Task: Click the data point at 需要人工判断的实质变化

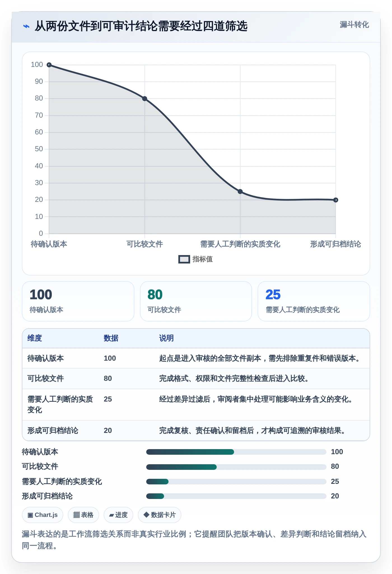Action: click(x=240, y=192)
